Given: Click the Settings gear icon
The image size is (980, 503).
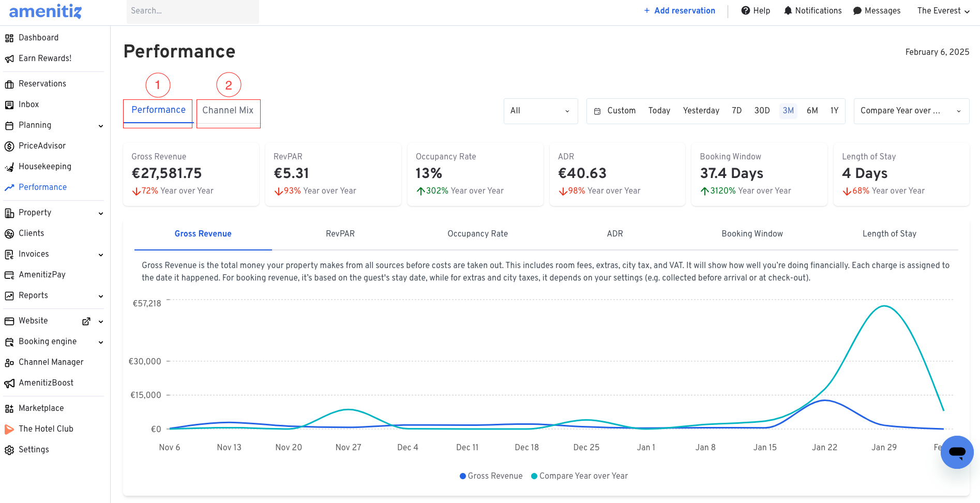Looking at the screenshot, I should [9, 450].
